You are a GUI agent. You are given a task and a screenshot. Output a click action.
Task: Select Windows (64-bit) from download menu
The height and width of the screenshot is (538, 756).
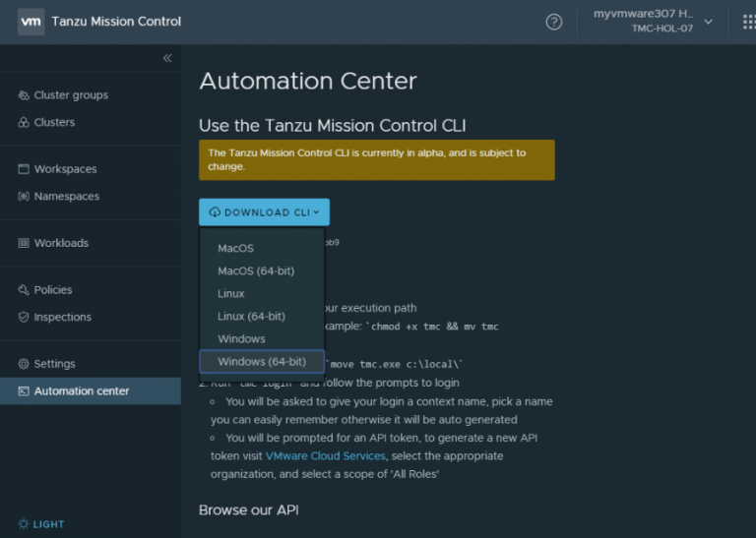click(262, 362)
